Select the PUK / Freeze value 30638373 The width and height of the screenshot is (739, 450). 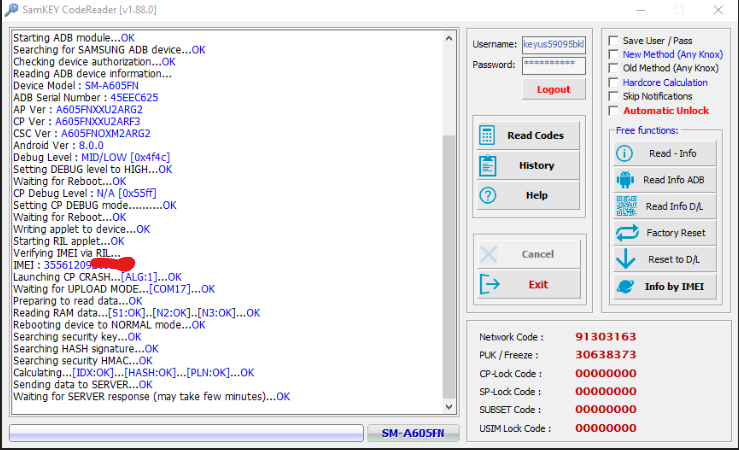(x=606, y=355)
